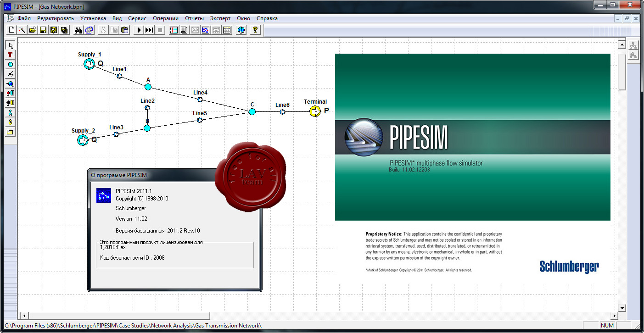Click the PIPESIM document icon in menu bar
Viewport: 644px width, 333px height.
pos(11,18)
